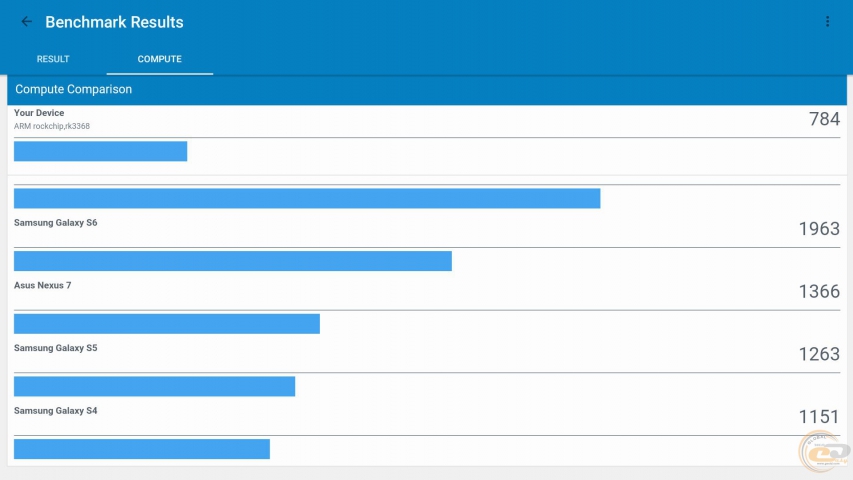Click the Your Device score bar

(x=100, y=151)
